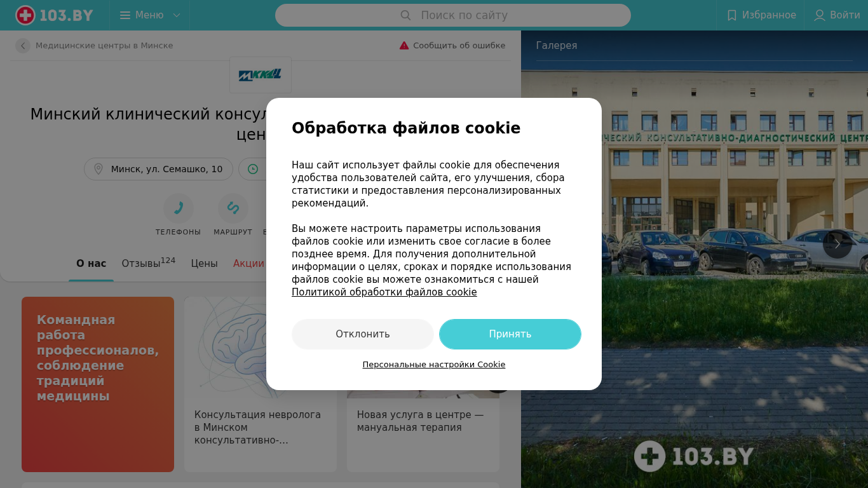Advance the gallery with the right arrow

[837, 244]
